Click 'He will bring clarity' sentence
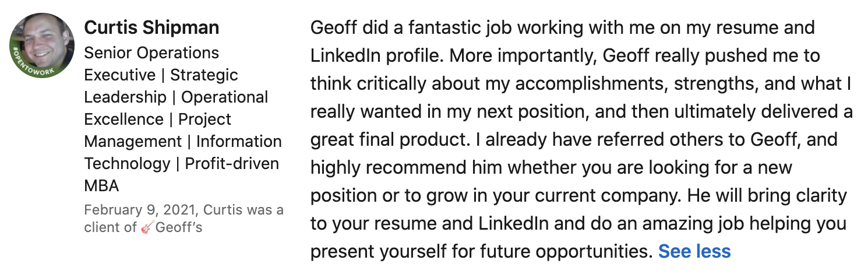Image resolution: width=868 pixels, height=274 pixels. [x=767, y=195]
